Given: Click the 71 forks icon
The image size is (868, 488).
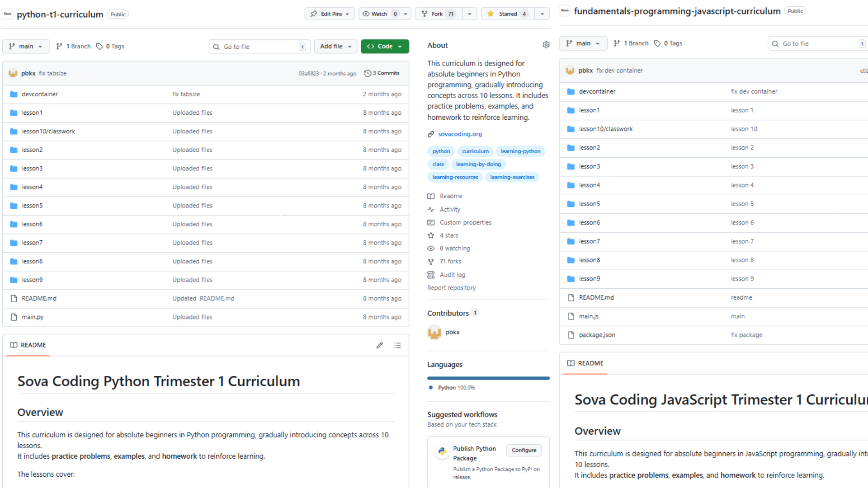Looking at the screenshot, I should [x=432, y=261].
